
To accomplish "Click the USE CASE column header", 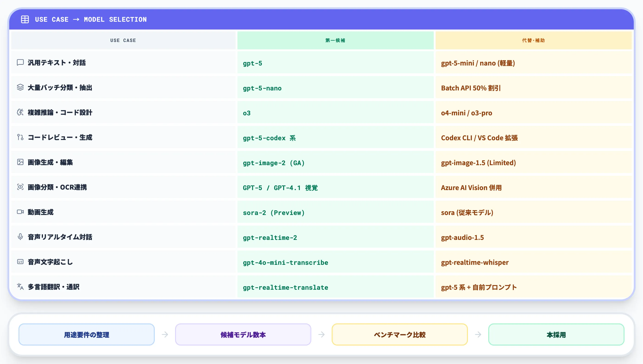I will (x=123, y=40).
